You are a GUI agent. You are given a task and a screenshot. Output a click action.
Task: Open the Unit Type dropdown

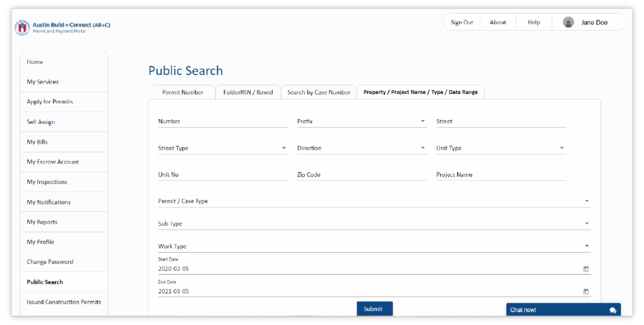coord(562,148)
